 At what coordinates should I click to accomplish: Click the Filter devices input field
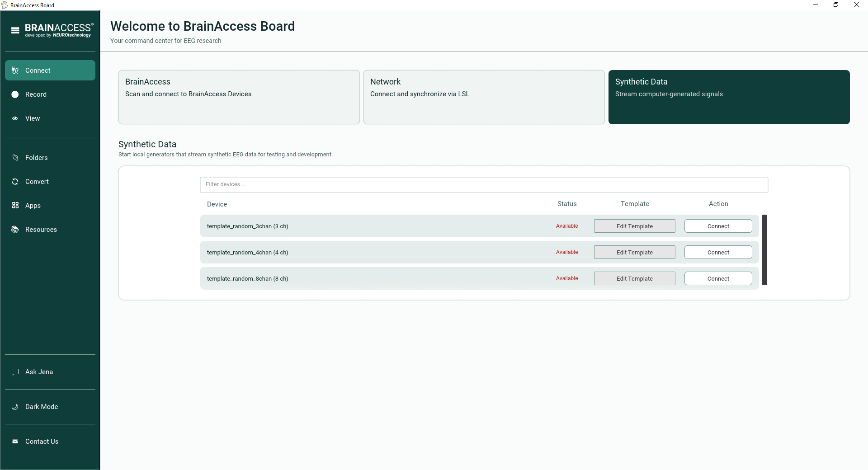pos(484,184)
